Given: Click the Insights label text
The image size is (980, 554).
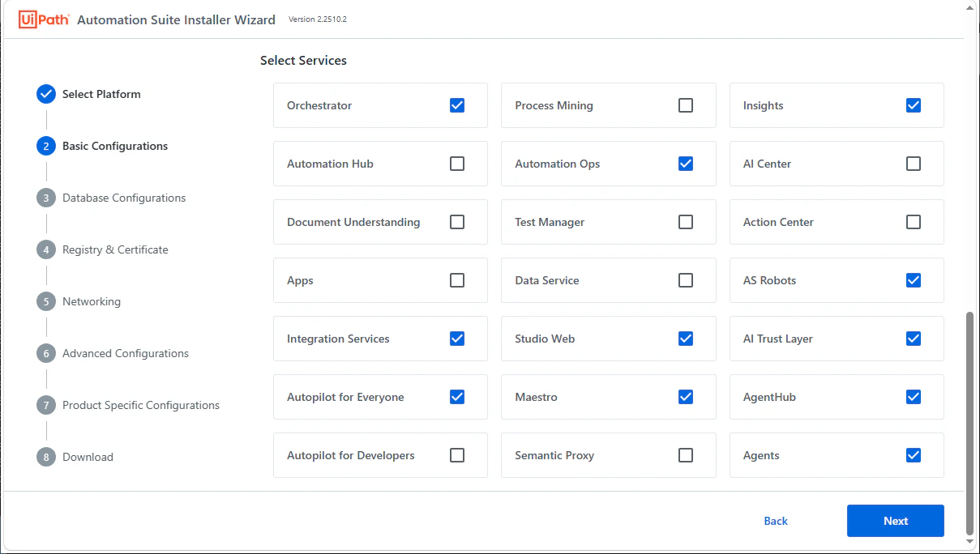Looking at the screenshot, I should pos(763,105).
